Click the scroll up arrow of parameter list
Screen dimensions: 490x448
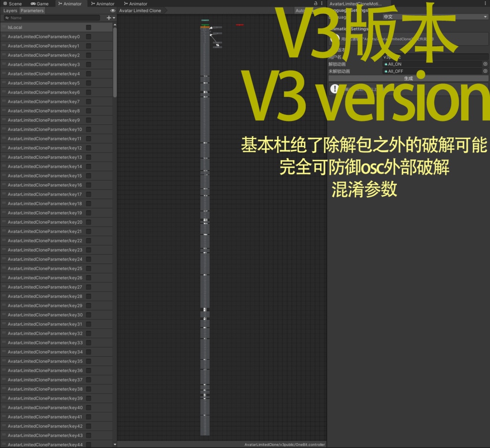(x=115, y=25)
